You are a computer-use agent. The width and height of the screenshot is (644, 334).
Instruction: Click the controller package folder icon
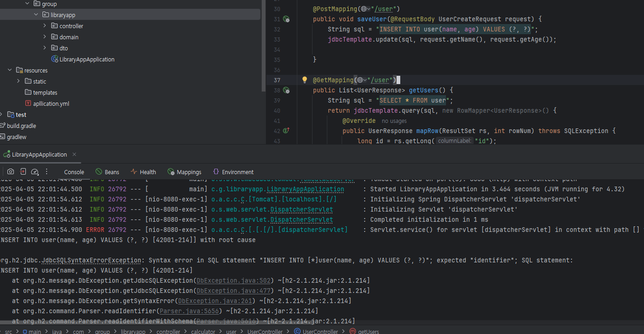pos(54,26)
